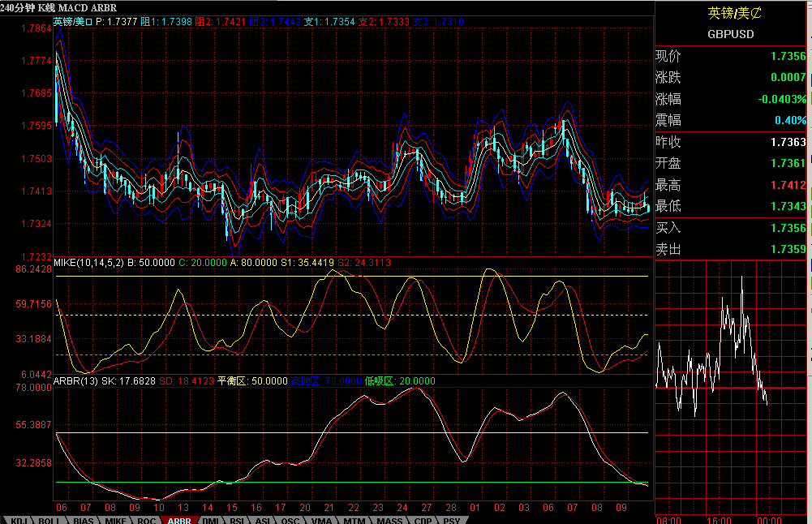Image resolution: width=812 pixels, height=524 pixels.
Task: Click the 240分钟 K线 MACD ARBR title
Action: tap(58, 8)
